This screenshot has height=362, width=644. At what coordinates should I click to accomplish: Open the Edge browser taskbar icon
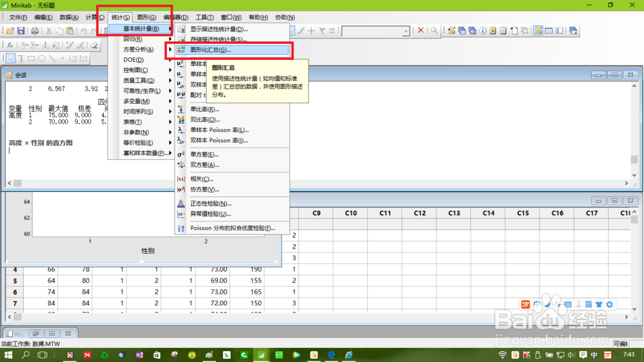pos(331,355)
